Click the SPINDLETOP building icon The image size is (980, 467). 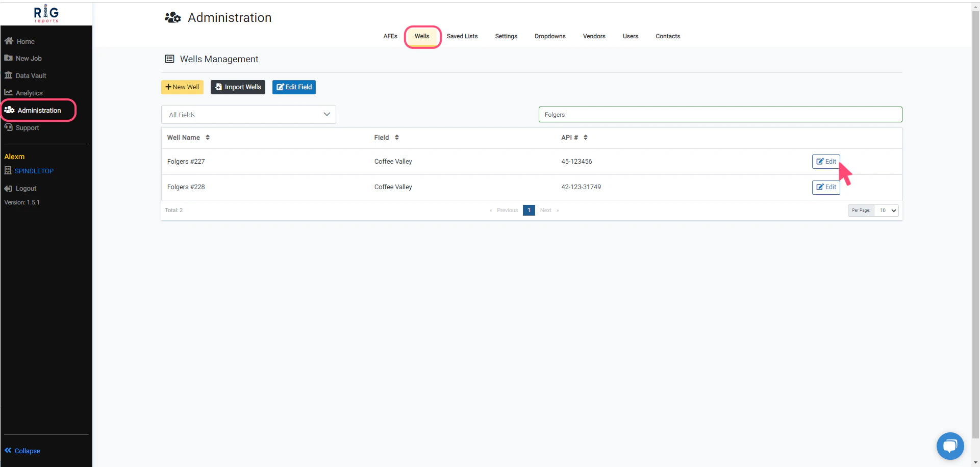click(8, 170)
